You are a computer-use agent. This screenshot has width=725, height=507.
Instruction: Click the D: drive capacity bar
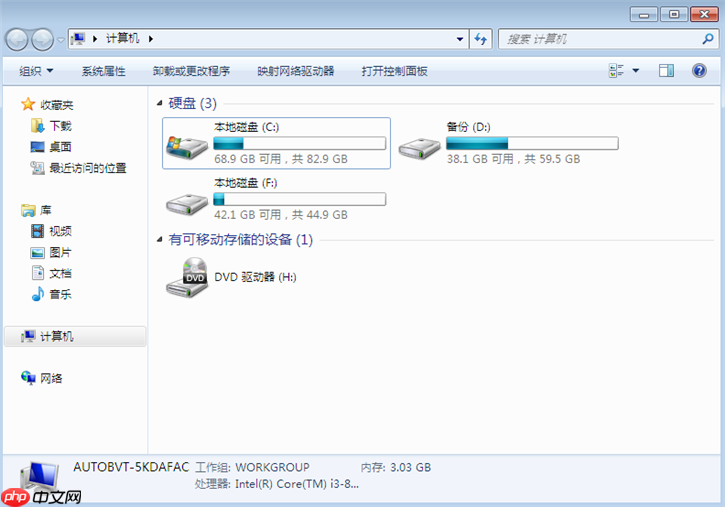(532, 143)
